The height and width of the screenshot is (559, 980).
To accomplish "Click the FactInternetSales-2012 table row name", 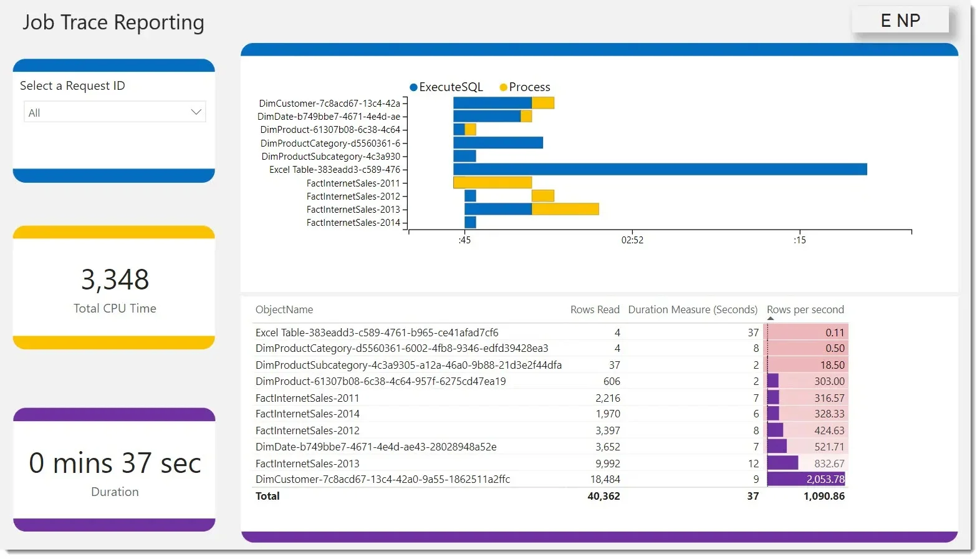I will [x=307, y=430].
